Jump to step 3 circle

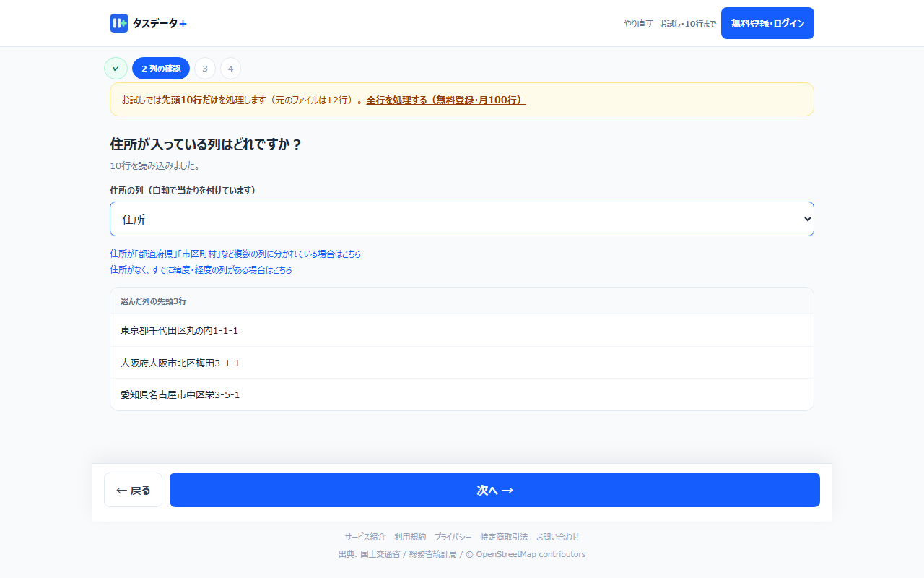click(x=204, y=69)
